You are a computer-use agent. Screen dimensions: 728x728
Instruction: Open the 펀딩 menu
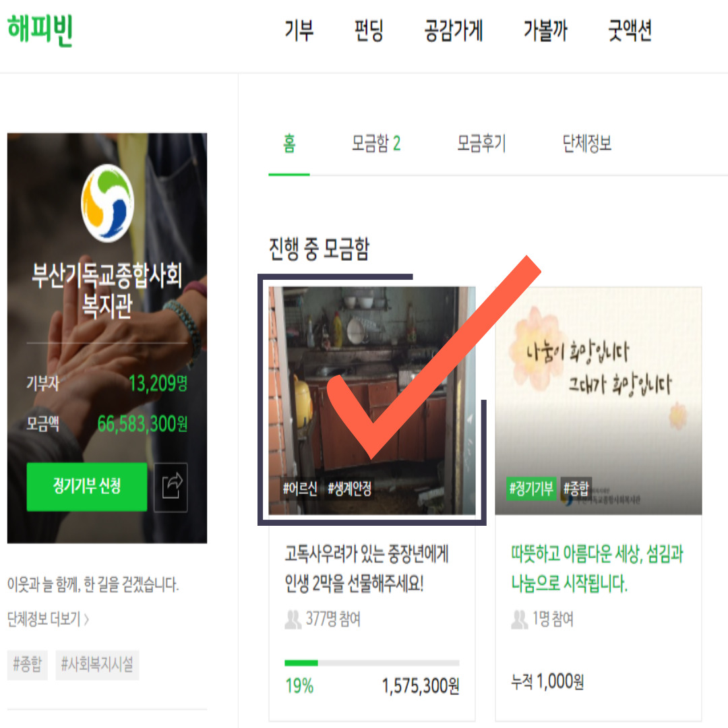click(x=369, y=31)
